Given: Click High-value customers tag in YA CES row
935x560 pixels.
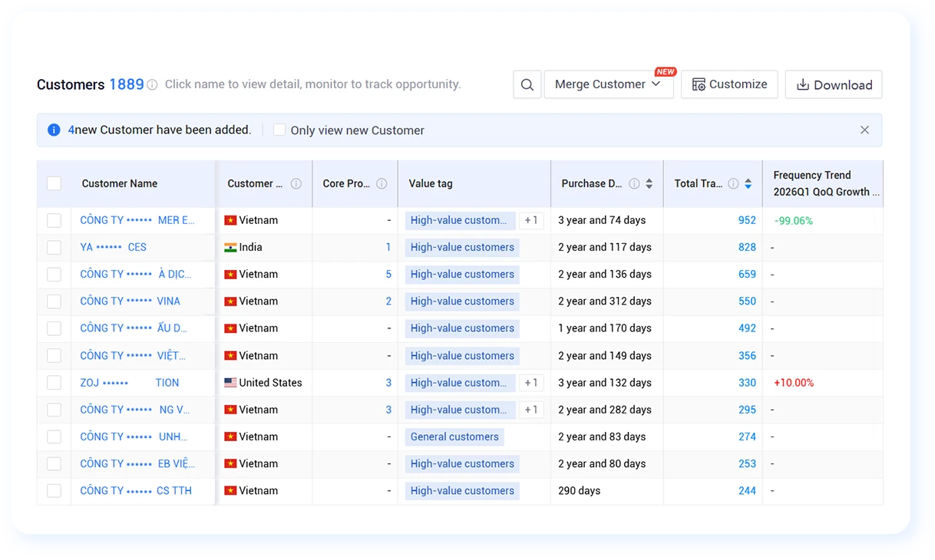Looking at the screenshot, I should click(462, 247).
